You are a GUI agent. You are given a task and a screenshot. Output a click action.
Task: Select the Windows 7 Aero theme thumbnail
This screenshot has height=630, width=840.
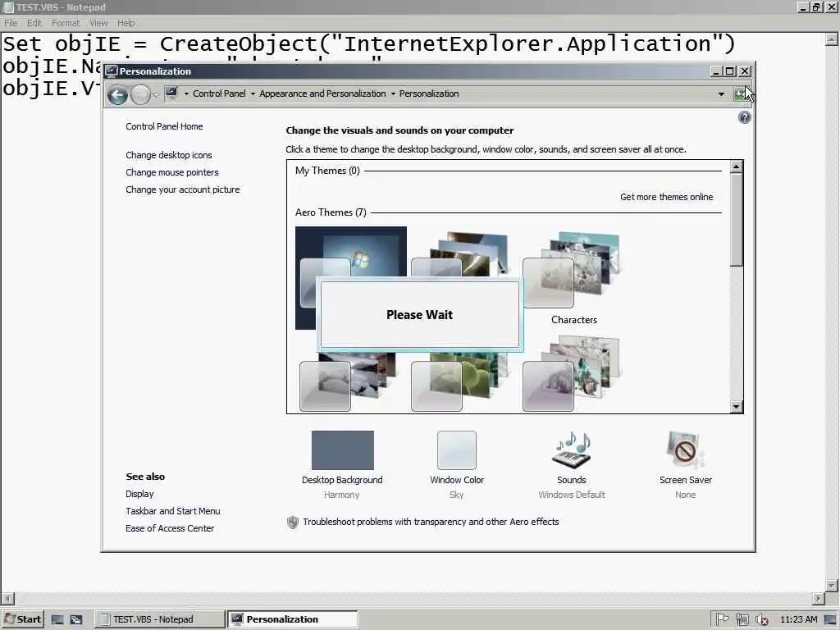pyautogui.click(x=351, y=252)
